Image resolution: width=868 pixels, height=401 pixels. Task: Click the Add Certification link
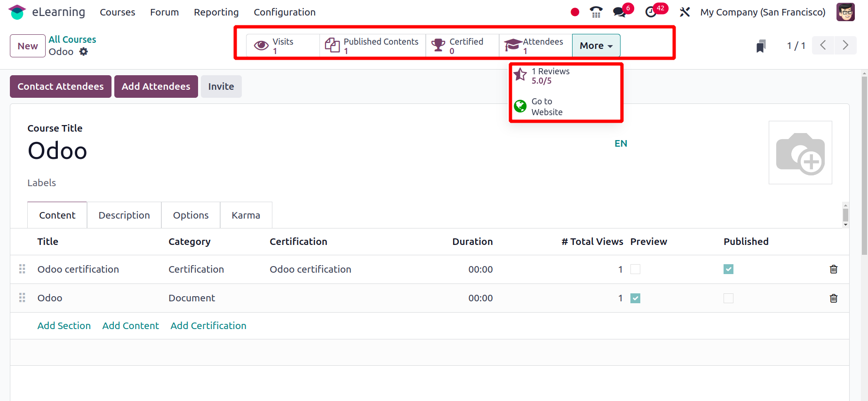point(208,326)
